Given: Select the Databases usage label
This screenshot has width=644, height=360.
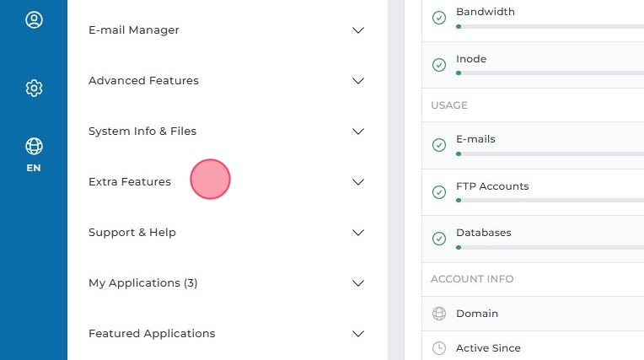Looking at the screenshot, I should tap(484, 233).
